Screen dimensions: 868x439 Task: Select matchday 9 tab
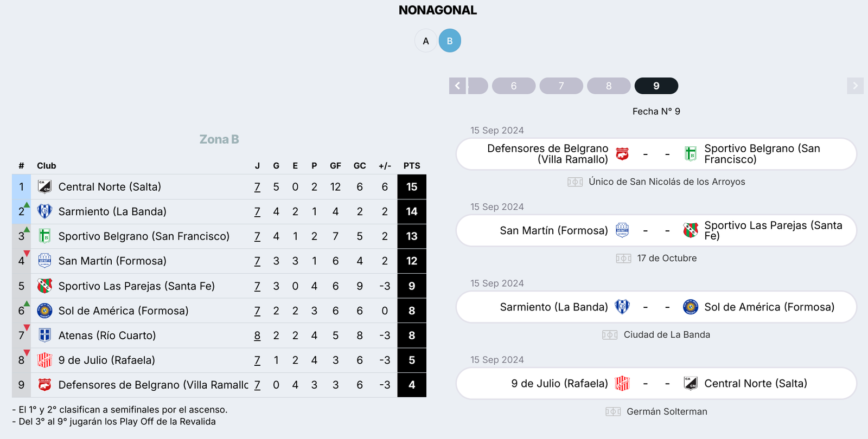pyautogui.click(x=656, y=86)
